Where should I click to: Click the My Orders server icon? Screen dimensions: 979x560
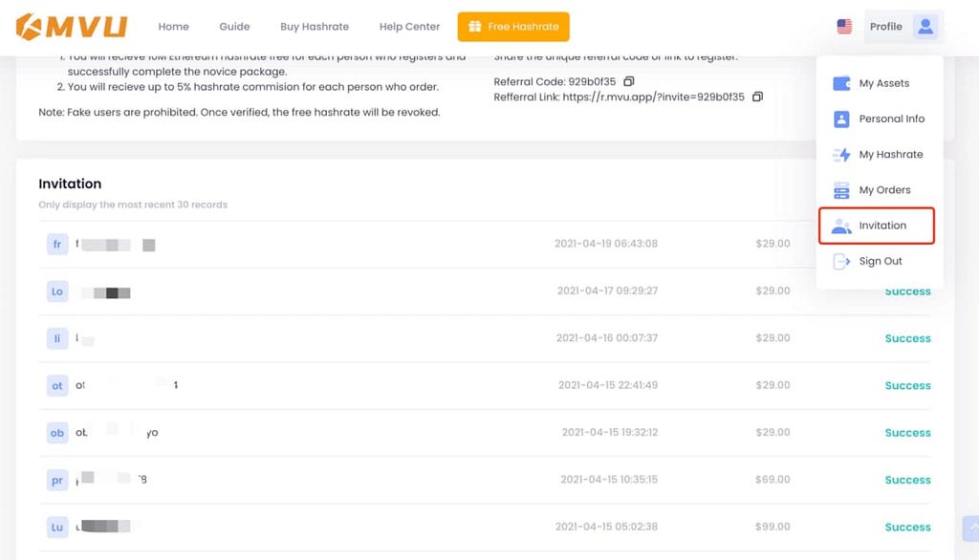point(841,190)
